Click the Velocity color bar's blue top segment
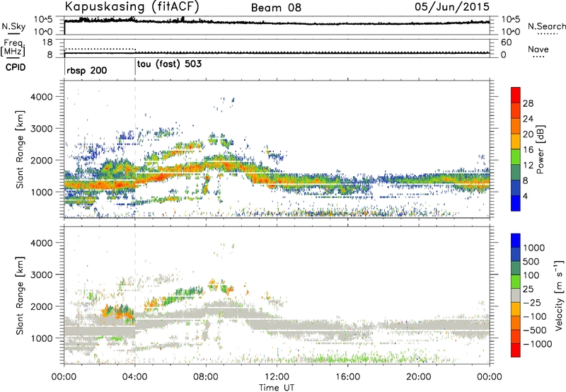The width and height of the screenshot is (566, 392). [516, 241]
